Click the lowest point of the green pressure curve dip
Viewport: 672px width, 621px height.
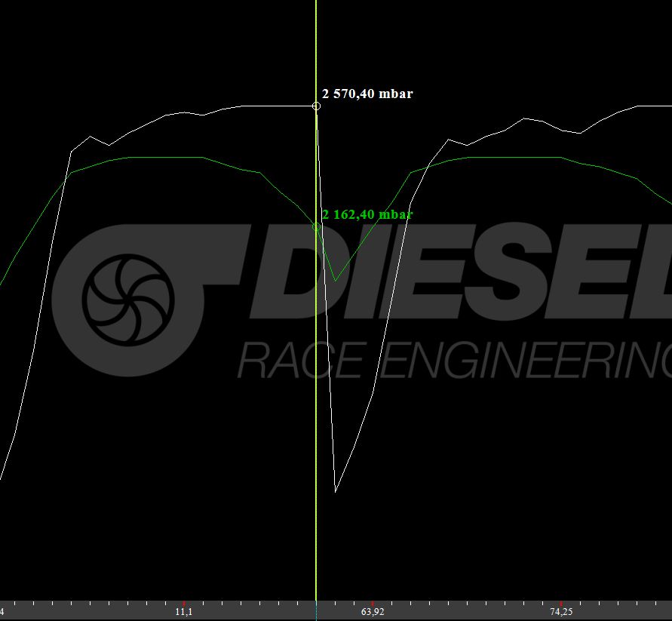pyautogui.click(x=335, y=281)
